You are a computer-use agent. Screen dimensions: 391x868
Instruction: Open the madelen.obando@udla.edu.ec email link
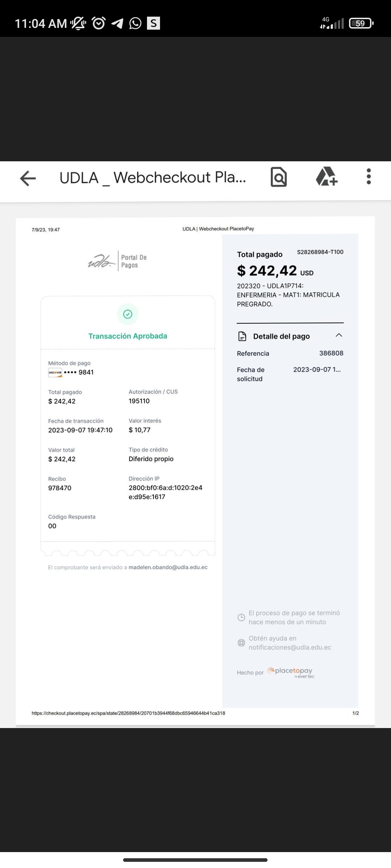(168, 567)
